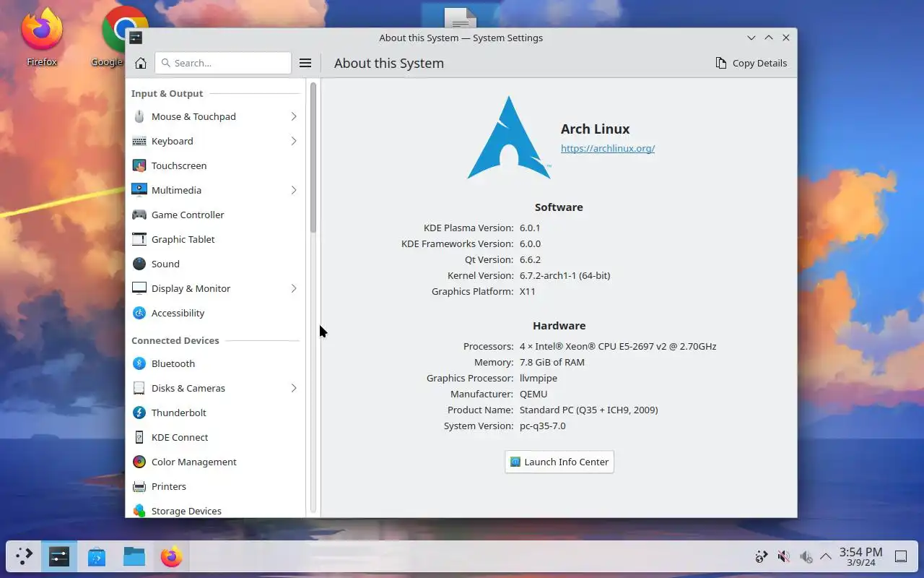Open the hamburger menu

click(x=305, y=63)
